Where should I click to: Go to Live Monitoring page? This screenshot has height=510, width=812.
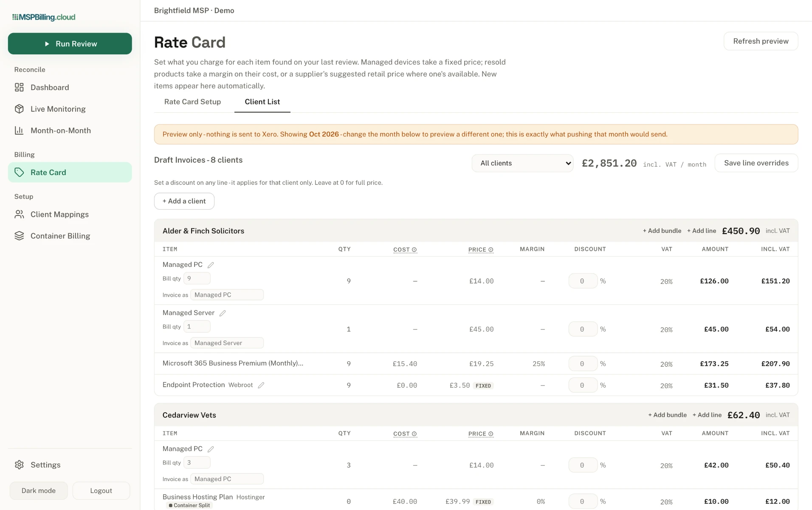point(70,109)
